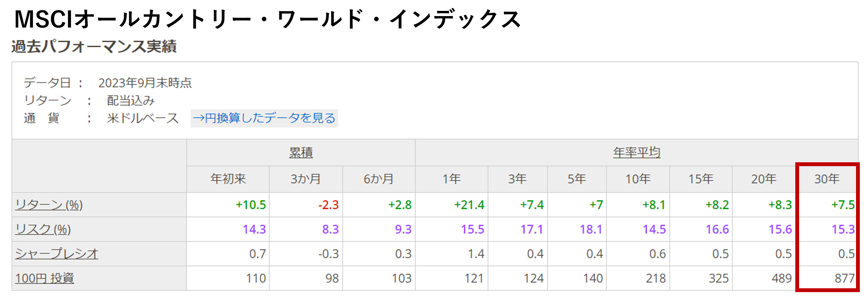The height and width of the screenshot is (297, 868).
Task: Click the 1-year return value +21.4
Action: pyautogui.click(x=469, y=205)
